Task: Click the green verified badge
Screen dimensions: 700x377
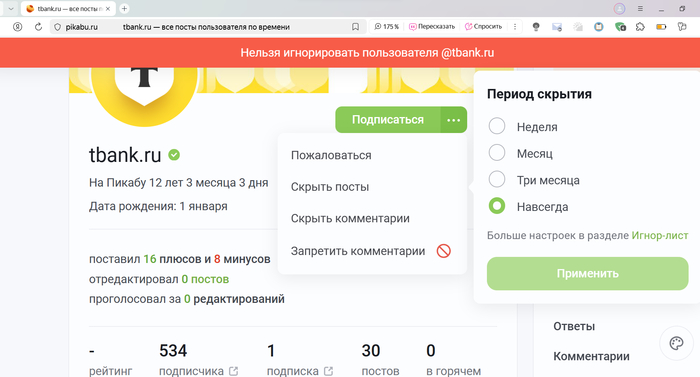Action: (x=174, y=155)
